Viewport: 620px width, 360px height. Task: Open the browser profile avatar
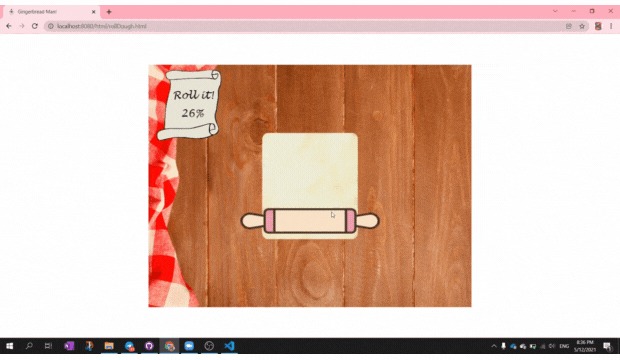(598, 26)
